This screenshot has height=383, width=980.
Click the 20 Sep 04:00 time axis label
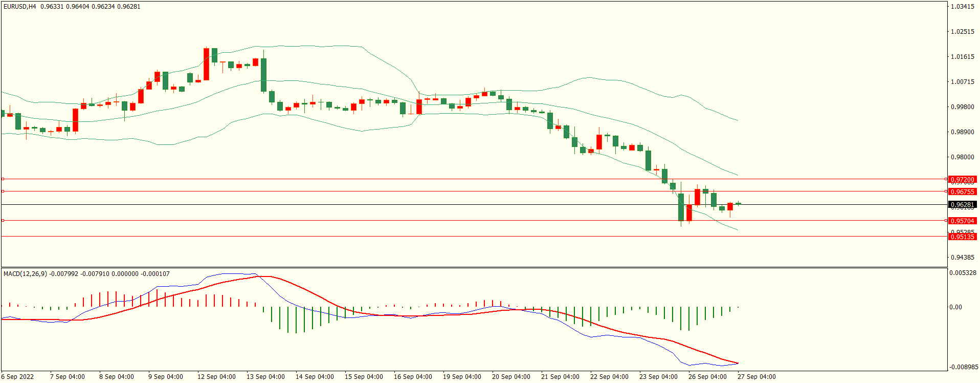point(511,377)
